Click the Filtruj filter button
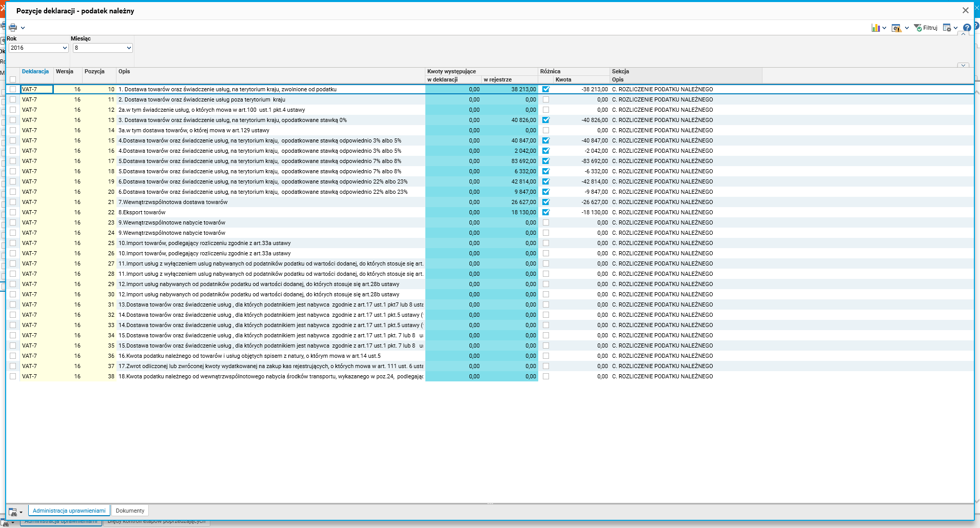The height and width of the screenshot is (528, 980). [926, 28]
